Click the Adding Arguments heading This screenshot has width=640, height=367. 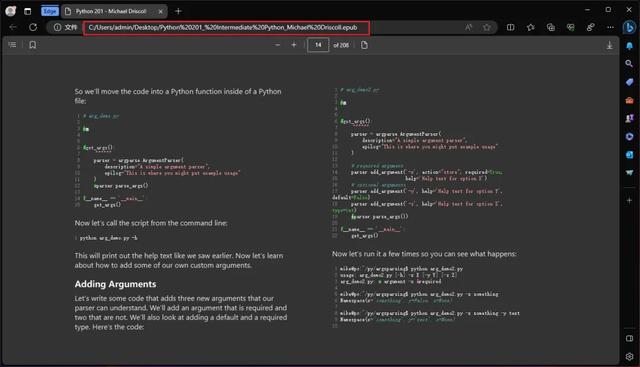115,284
